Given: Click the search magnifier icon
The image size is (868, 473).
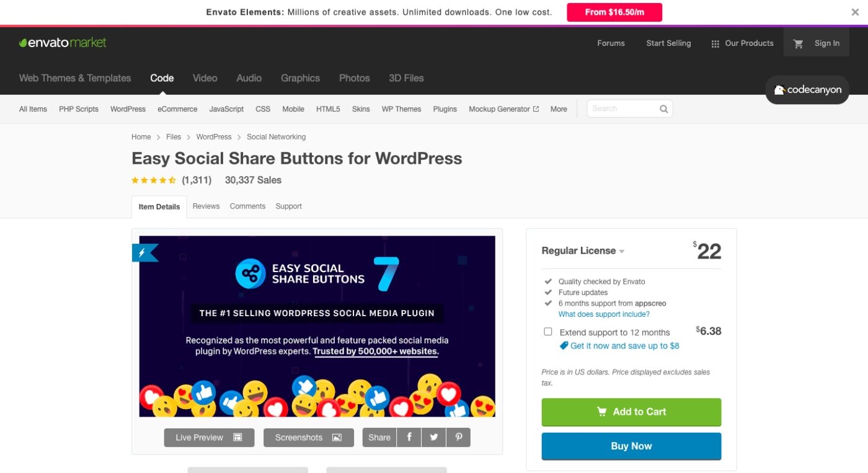Looking at the screenshot, I should (x=663, y=109).
